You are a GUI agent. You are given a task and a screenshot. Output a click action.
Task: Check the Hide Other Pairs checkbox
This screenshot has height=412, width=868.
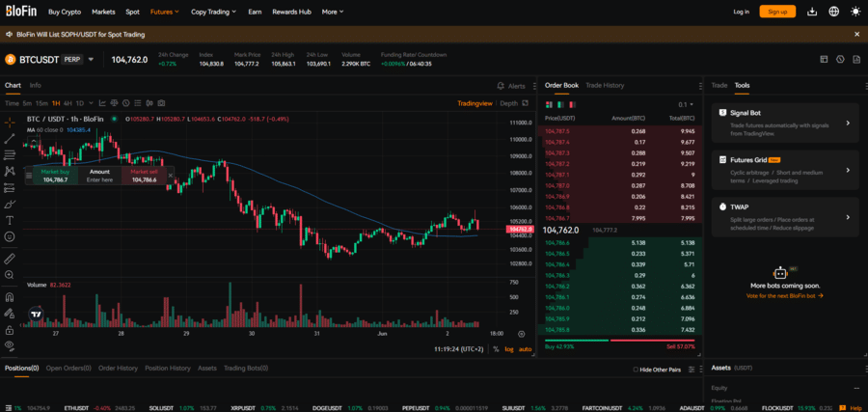(636, 370)
